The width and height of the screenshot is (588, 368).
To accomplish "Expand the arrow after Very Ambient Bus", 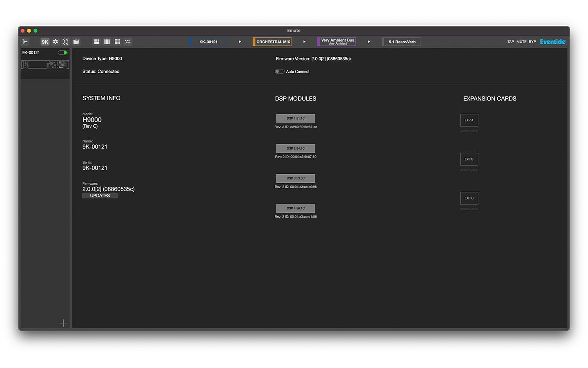I will tap(369, 42).
